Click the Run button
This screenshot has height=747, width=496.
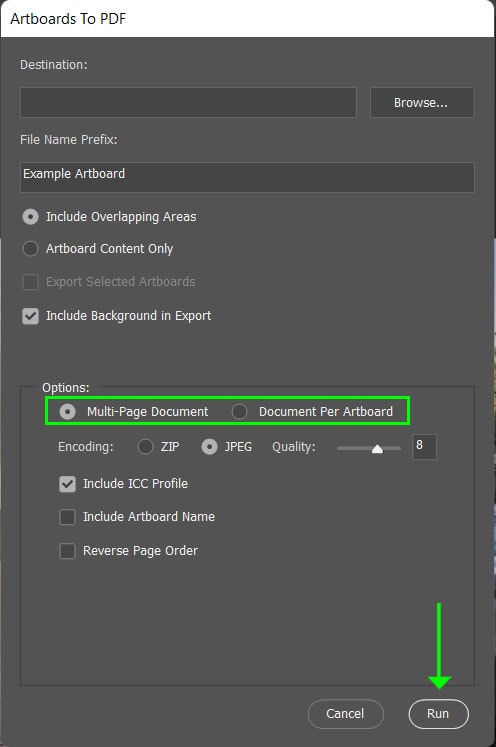(x=438, y=714)
